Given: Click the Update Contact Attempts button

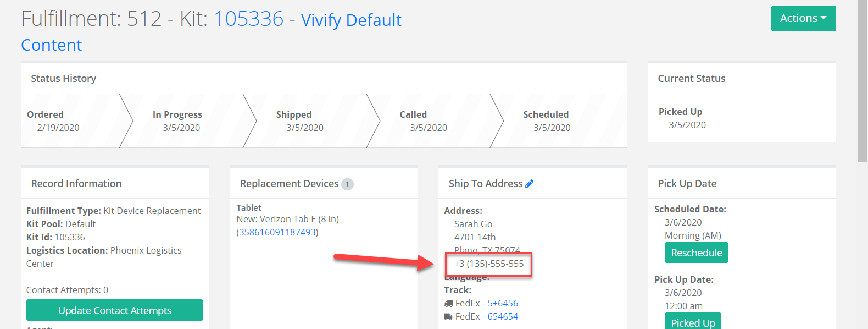Looking at the screenshot, I should pyautogui.click(x=115, y=310).
